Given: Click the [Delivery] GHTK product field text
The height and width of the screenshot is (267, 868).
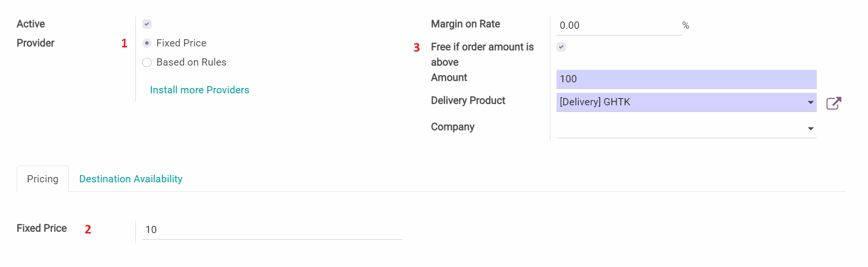Looking at the screenshot, I should [595, 102].
